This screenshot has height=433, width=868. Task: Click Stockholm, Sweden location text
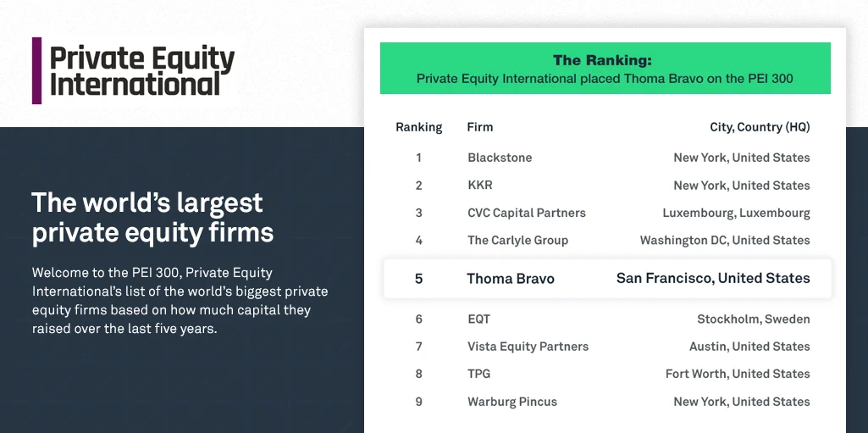(x=753, y=319)
